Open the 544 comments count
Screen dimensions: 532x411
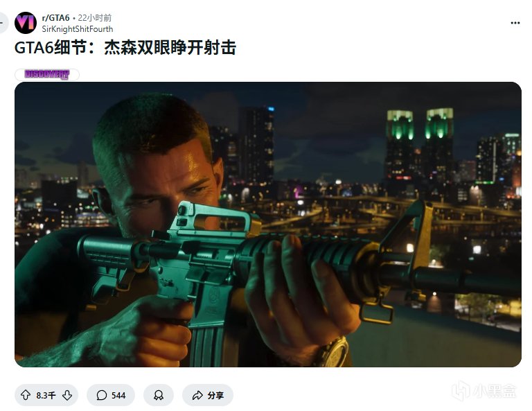click(x=118, y=395)
